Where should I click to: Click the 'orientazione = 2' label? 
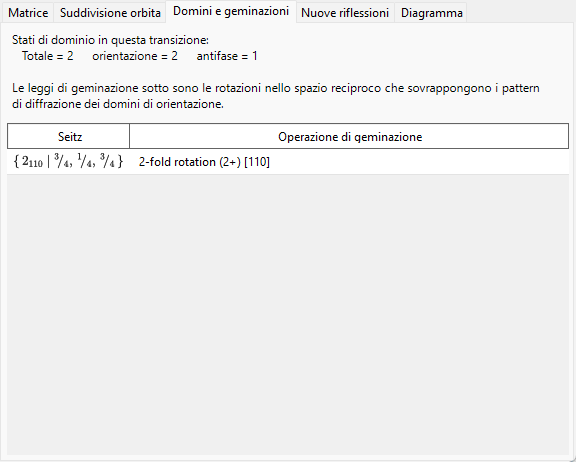pyautogui.click(x=135, y=56)
